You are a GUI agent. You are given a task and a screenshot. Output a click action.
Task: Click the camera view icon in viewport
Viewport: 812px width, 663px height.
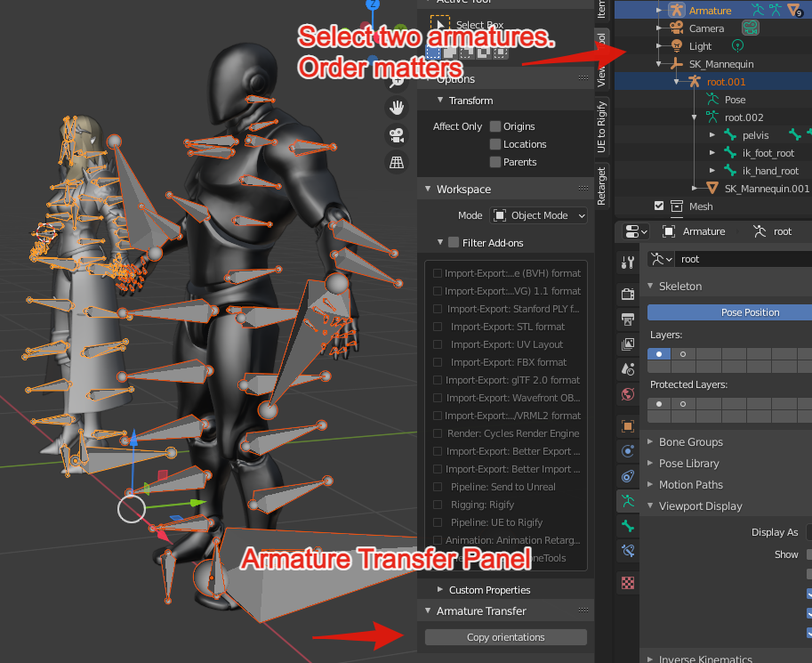click(x=397, y=134)
